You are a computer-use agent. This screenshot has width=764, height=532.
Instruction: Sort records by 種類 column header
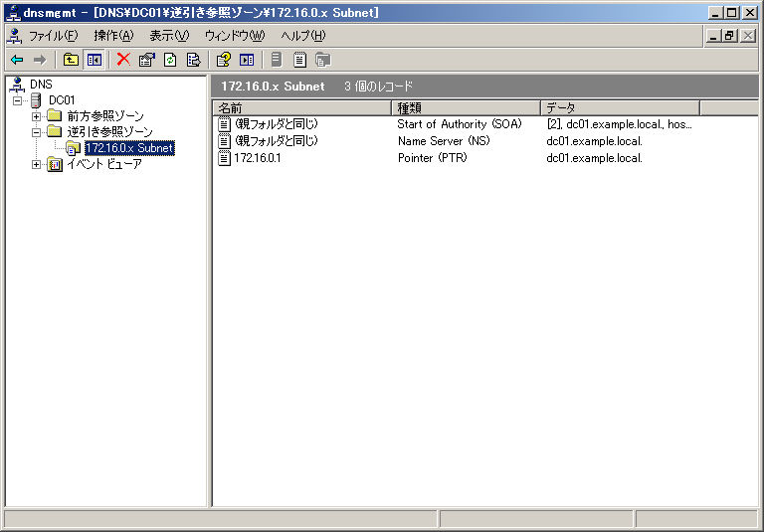pos(466,107)
